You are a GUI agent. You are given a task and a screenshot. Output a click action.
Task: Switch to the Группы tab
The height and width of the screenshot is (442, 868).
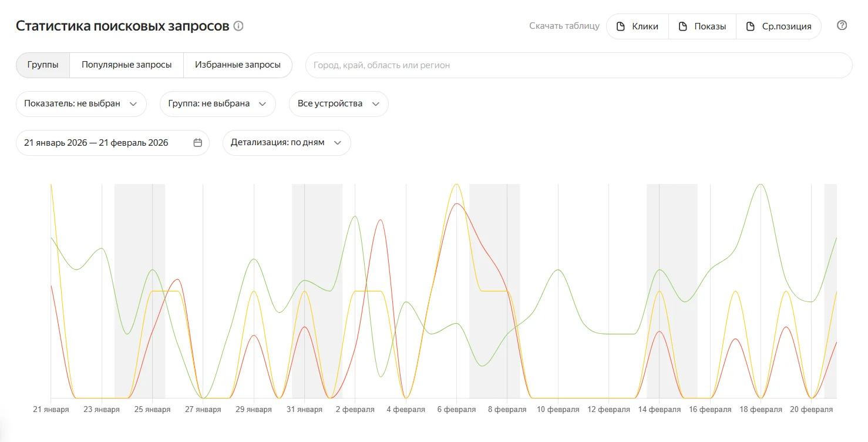43,65
